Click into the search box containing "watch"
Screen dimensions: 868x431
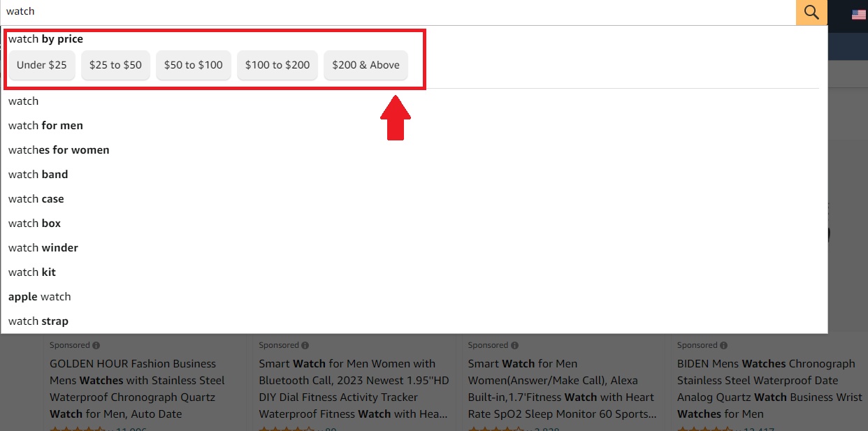click(398, 12)
